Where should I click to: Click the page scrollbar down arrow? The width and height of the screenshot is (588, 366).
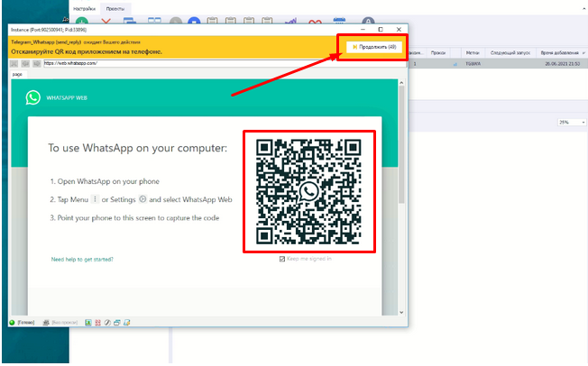click(x=401, y=312)
